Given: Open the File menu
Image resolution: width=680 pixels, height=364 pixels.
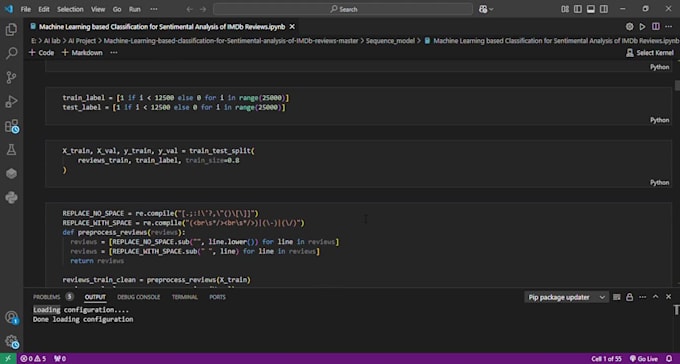Looking at the screenshot, I should point(26,9).
